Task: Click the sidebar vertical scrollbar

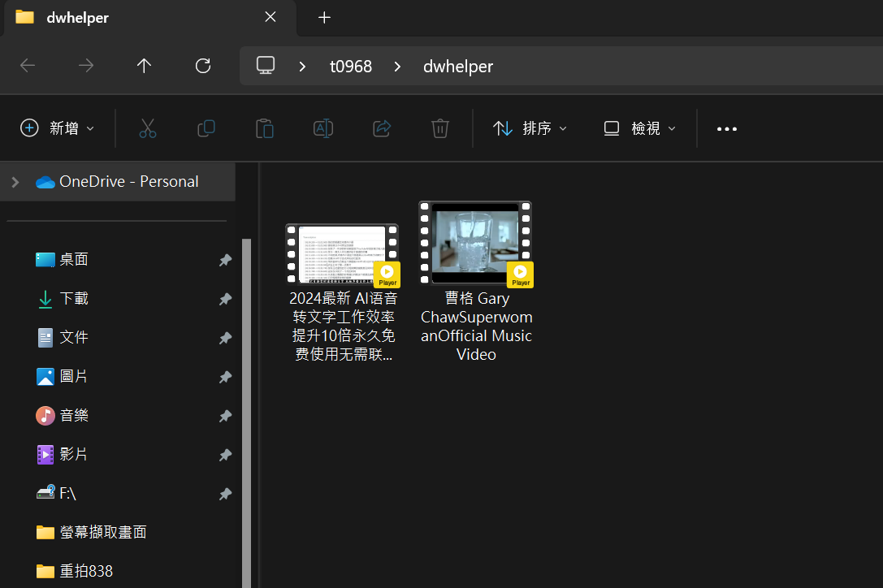Action: click(x=247, y=413)
